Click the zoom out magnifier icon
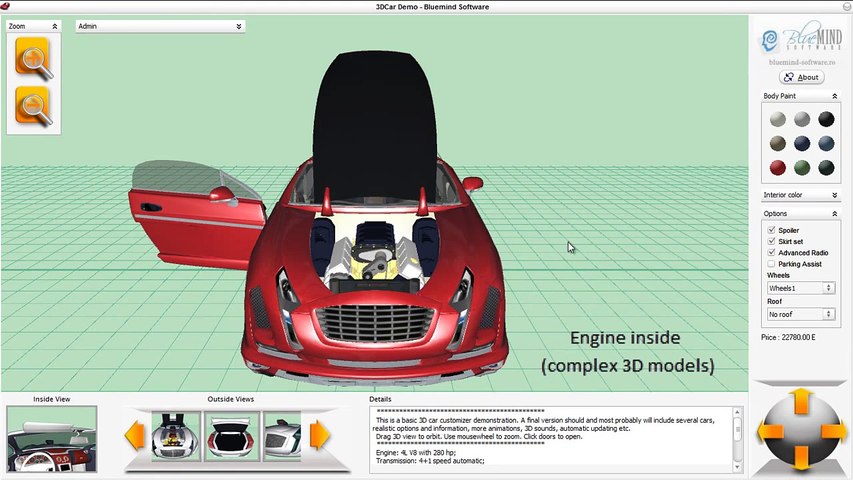The image size is (853, 480). [x=34, y=105]
